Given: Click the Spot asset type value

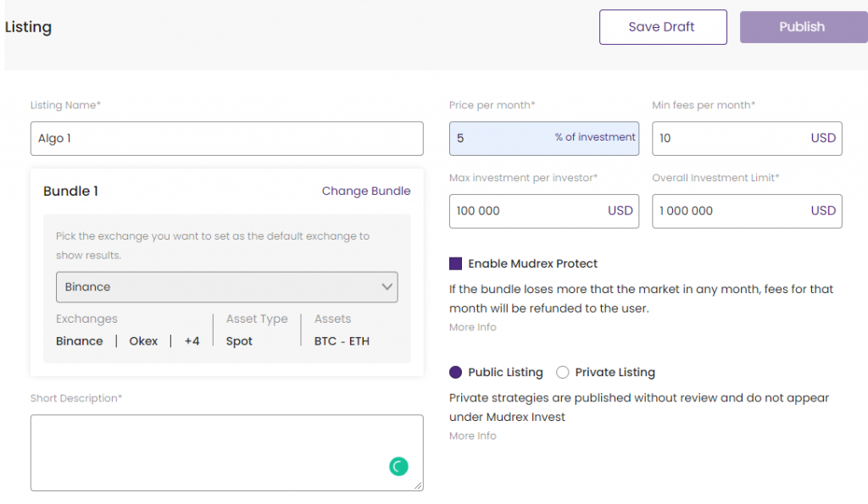Looking at the screenshot, I should [239, 341].
